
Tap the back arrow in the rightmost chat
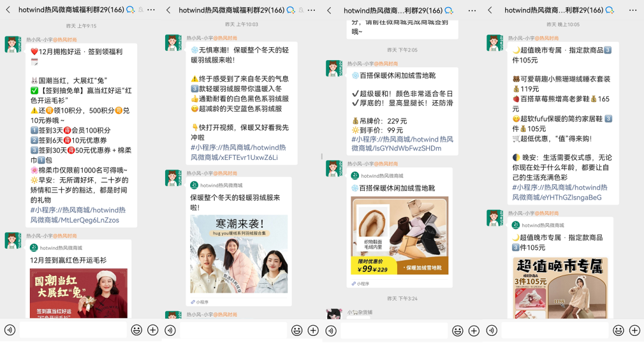click(490, 10)
